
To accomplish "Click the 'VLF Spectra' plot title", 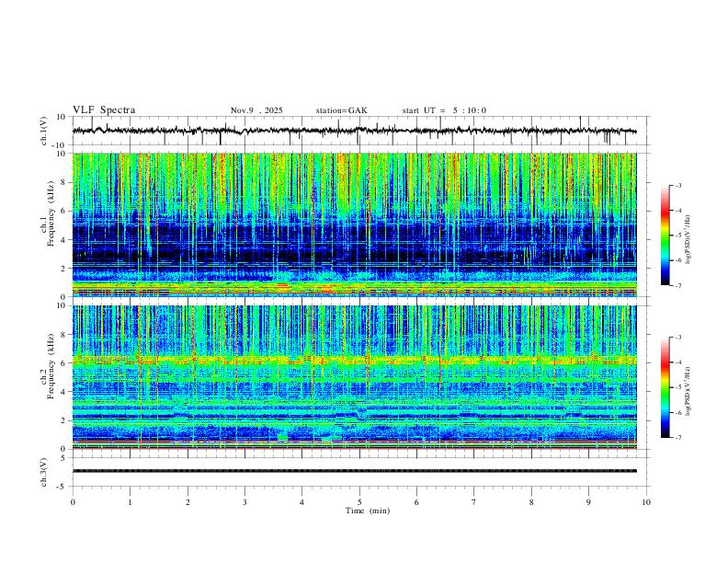I will pos(104,109).
